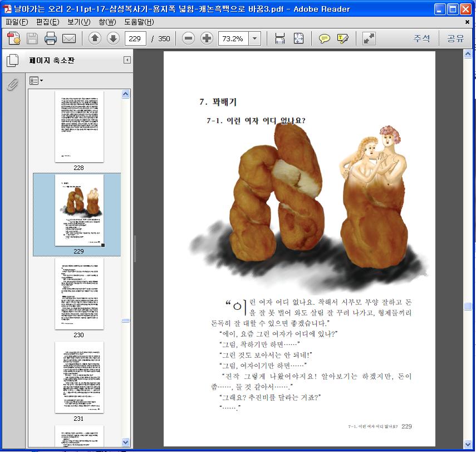476x452 pixels.
Task: Open thumbnail panel options dropdown
Action: 36,81
